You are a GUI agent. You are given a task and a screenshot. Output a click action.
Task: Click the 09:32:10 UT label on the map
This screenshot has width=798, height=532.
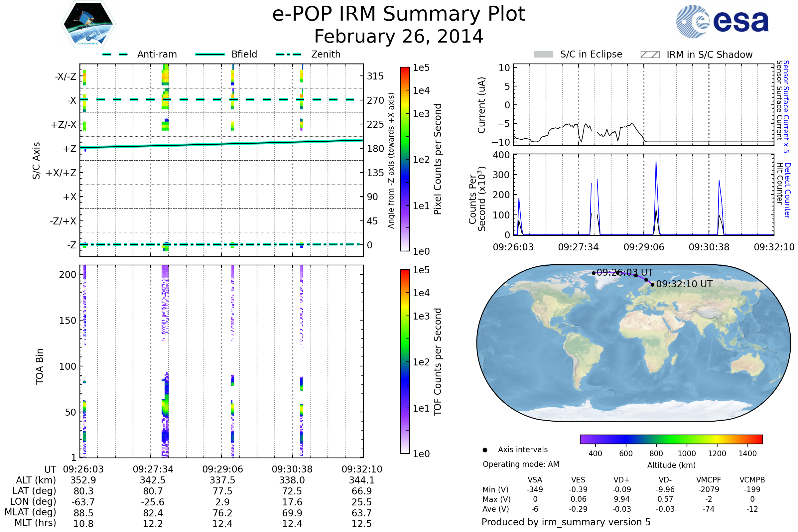[684, 284]
